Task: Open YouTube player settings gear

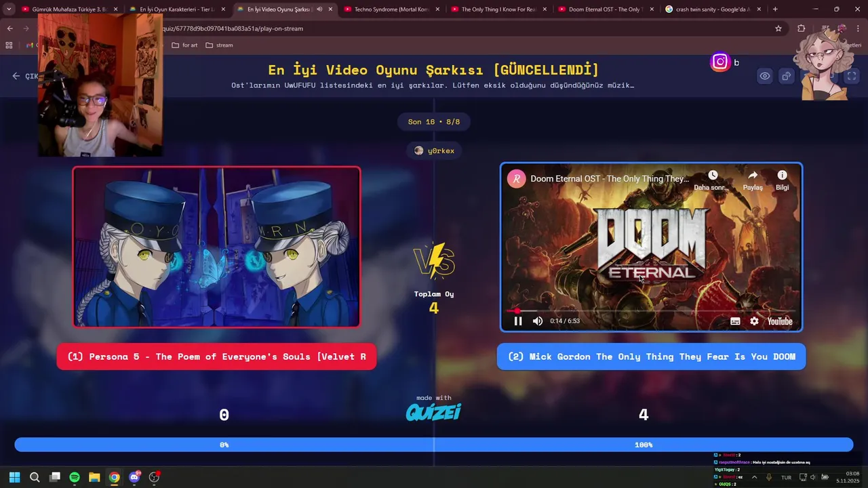Action: point(754,321)
